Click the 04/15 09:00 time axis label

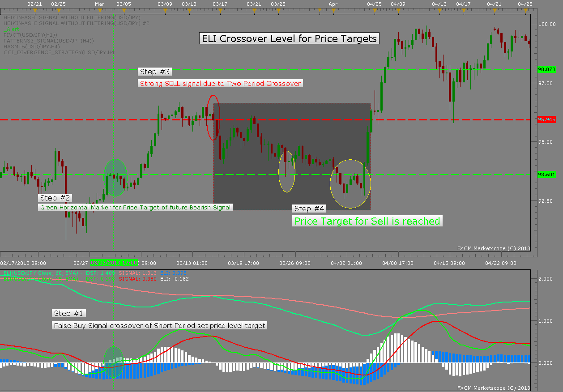coord(449,263)
